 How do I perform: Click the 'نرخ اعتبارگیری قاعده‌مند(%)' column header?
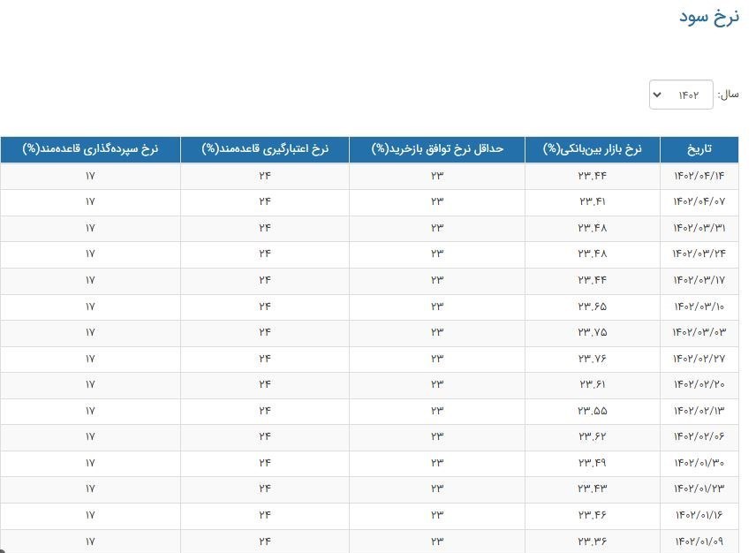265,149
